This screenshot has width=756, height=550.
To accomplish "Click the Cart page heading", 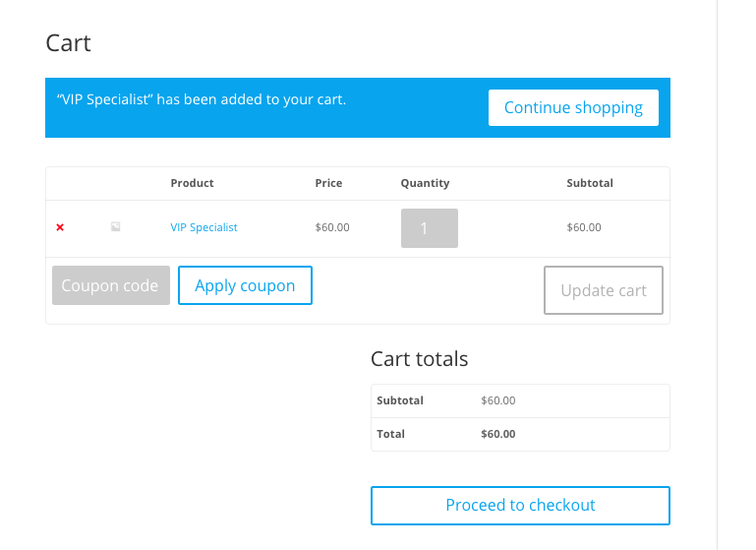I will tap(69, 43).
